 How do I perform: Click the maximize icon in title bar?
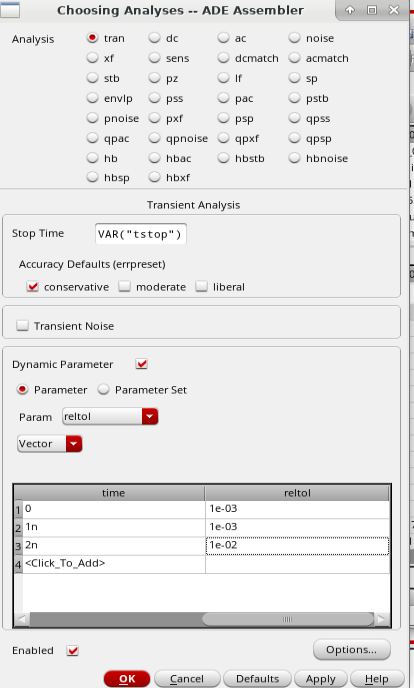point(372,10)
